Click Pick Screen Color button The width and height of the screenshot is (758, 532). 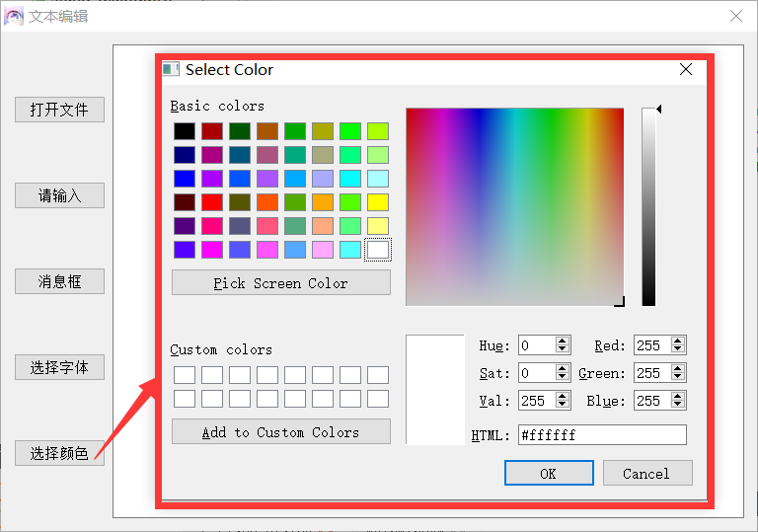pyautogui.click(x=281, y=282)
